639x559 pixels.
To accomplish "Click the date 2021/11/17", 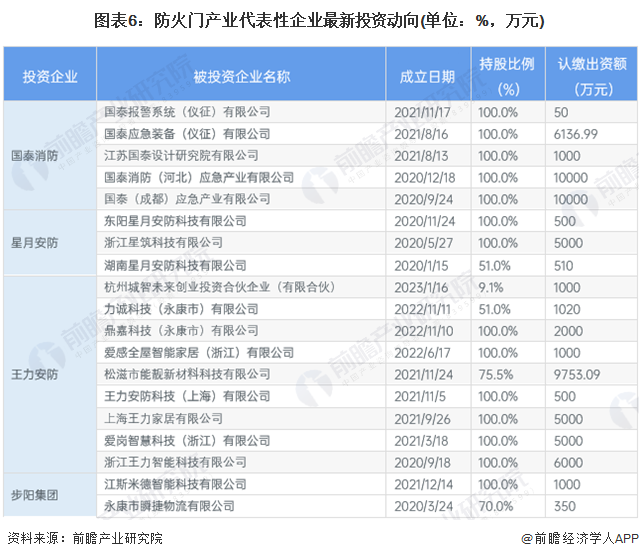I will coord(422,112).
